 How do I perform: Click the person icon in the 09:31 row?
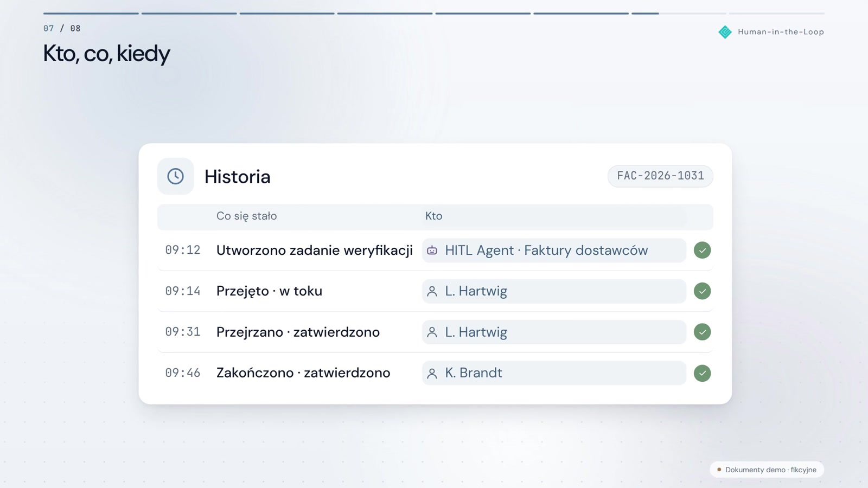pyautogui.click(x=432, y=332)
